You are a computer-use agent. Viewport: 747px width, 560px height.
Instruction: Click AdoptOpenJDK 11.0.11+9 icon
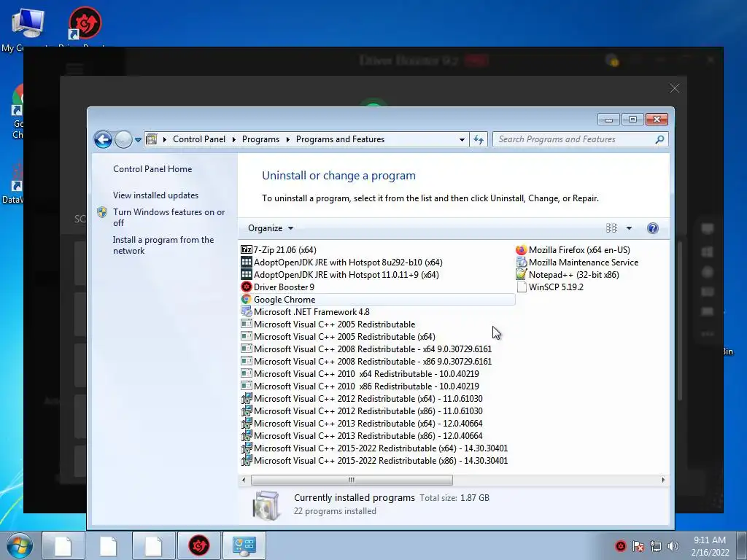[x=247, y=274]
